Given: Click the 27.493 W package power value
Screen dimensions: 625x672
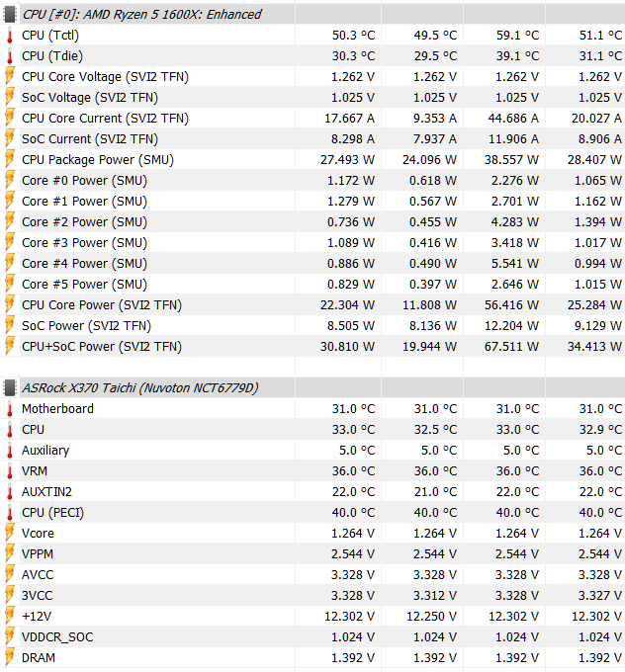Looking at the screenshot, I should point(347,160).
